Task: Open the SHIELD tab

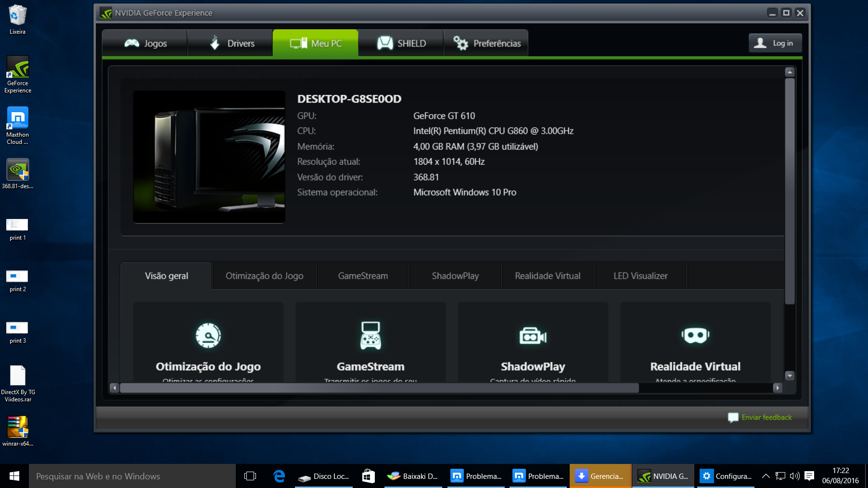Action: (x=401, y=43)
